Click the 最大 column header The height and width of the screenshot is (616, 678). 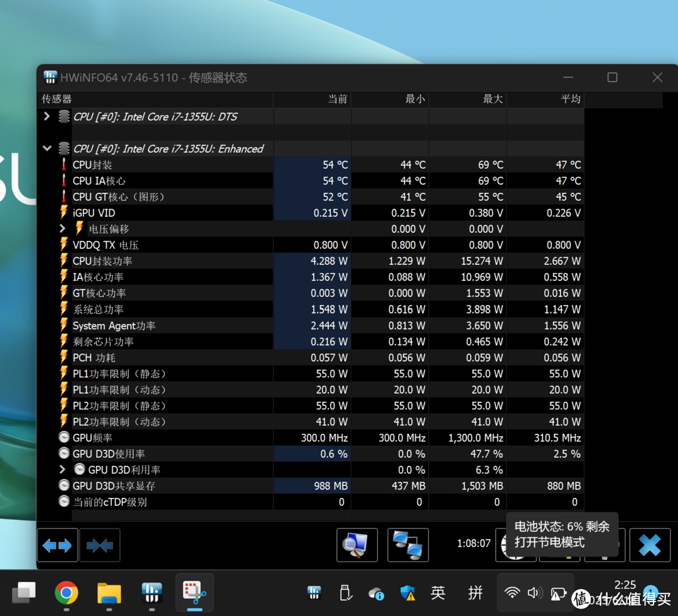pos(468,99)
